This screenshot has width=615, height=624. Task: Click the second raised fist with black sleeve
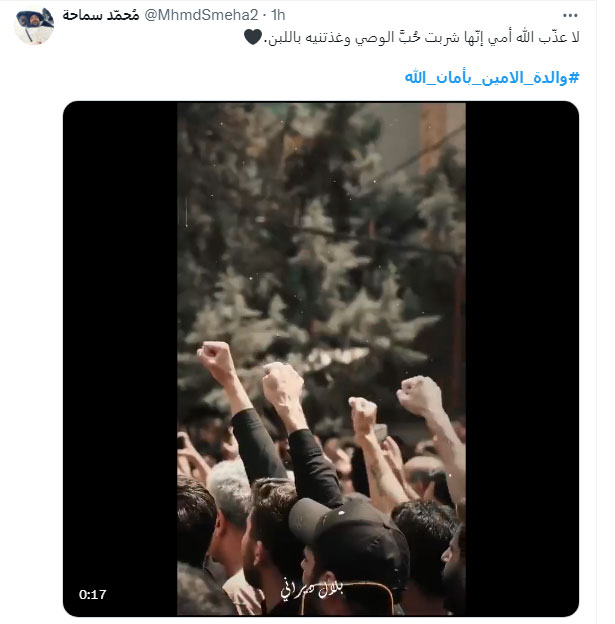pyautogui.click(x=283, y=384)
